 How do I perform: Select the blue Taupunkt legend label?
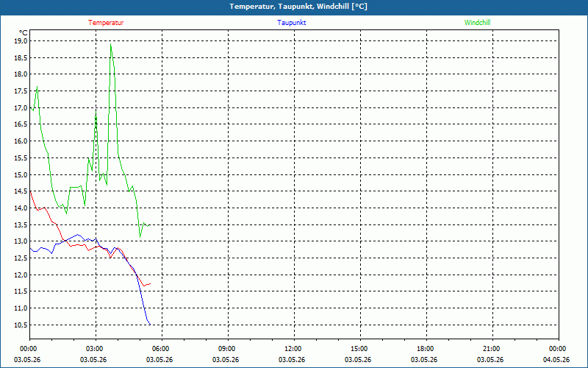pos(291,23)
